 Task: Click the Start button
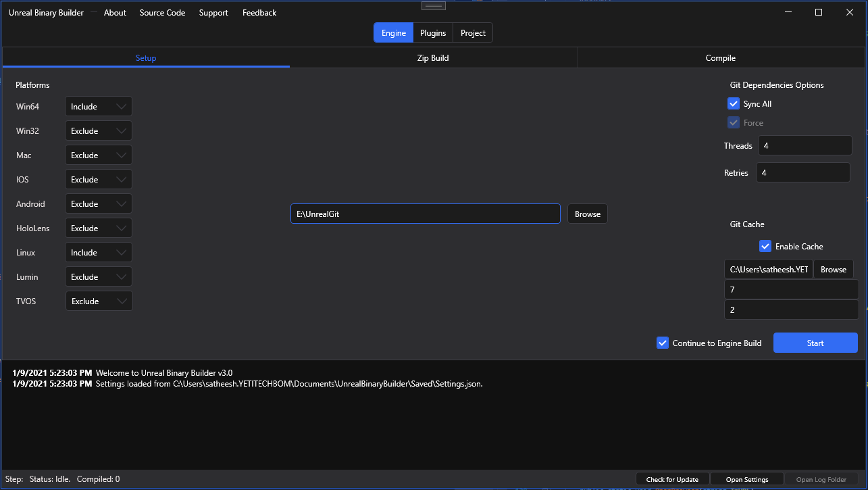(x=815, y=343)
